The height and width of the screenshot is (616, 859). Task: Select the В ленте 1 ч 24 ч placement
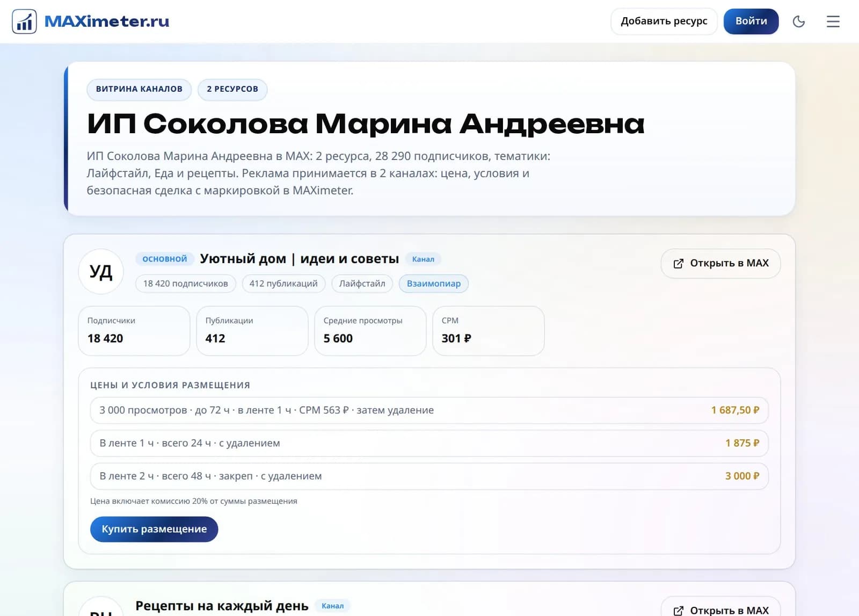click(x=429, y=443)
